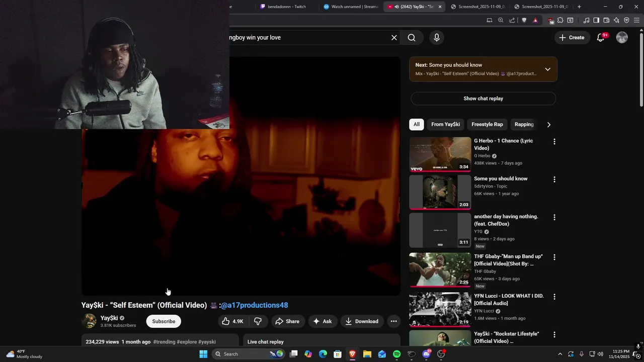
Task: Open options for G Herbo video
Action: 554,142
